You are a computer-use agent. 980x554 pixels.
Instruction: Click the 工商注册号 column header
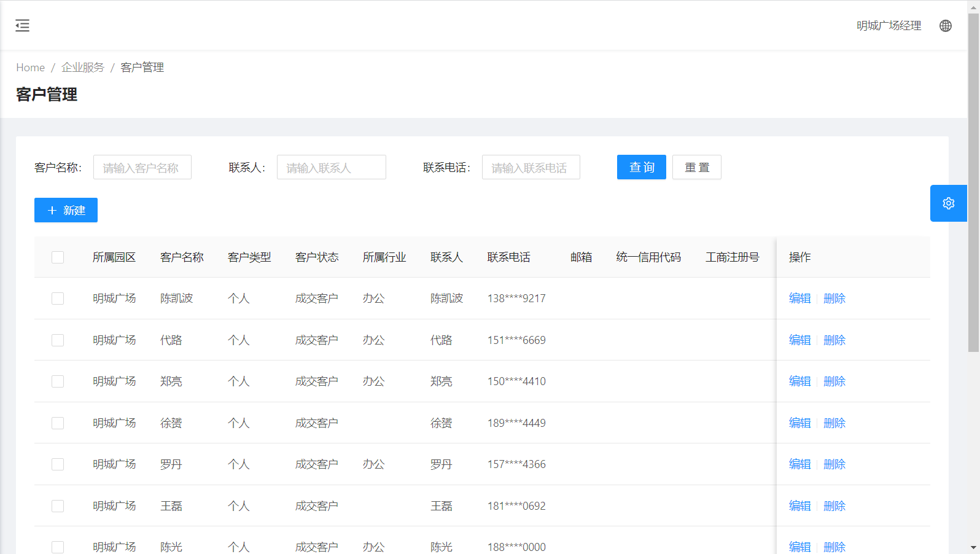[733, 257]
